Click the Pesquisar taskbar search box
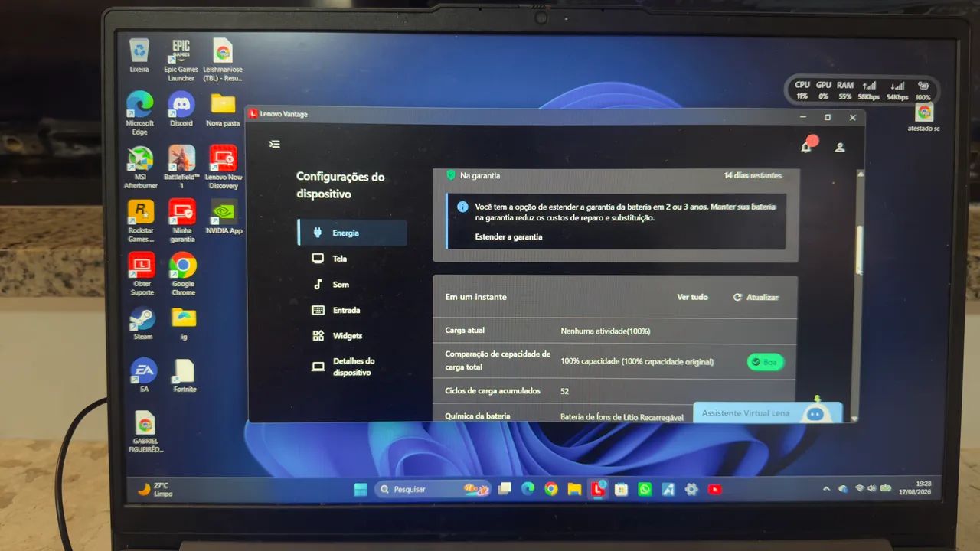The image size is (980, 551). 433,489
